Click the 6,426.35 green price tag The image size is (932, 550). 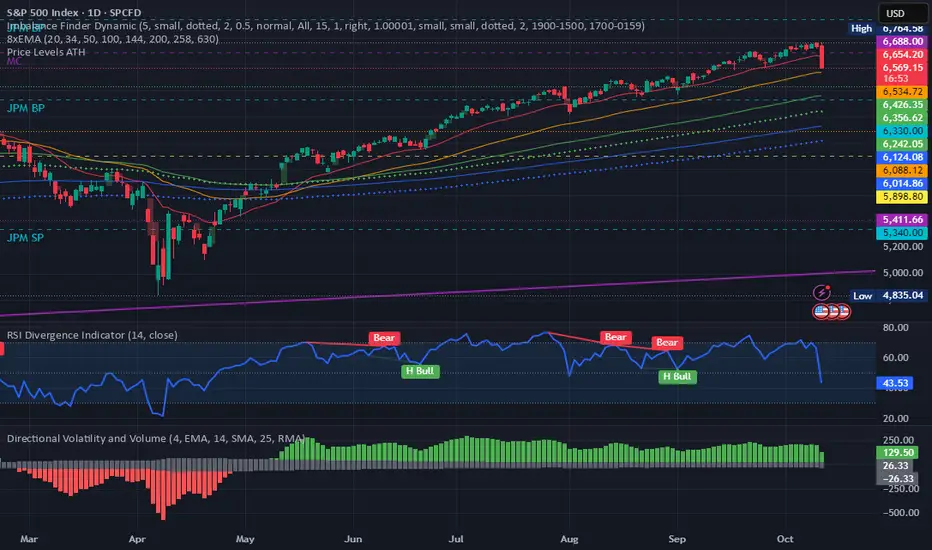click(902, 105)
